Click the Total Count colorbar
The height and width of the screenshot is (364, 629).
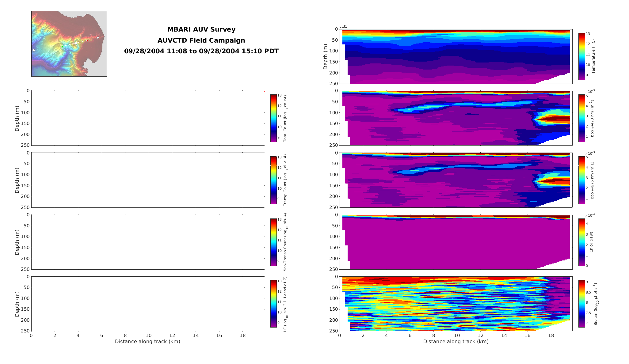273,118
